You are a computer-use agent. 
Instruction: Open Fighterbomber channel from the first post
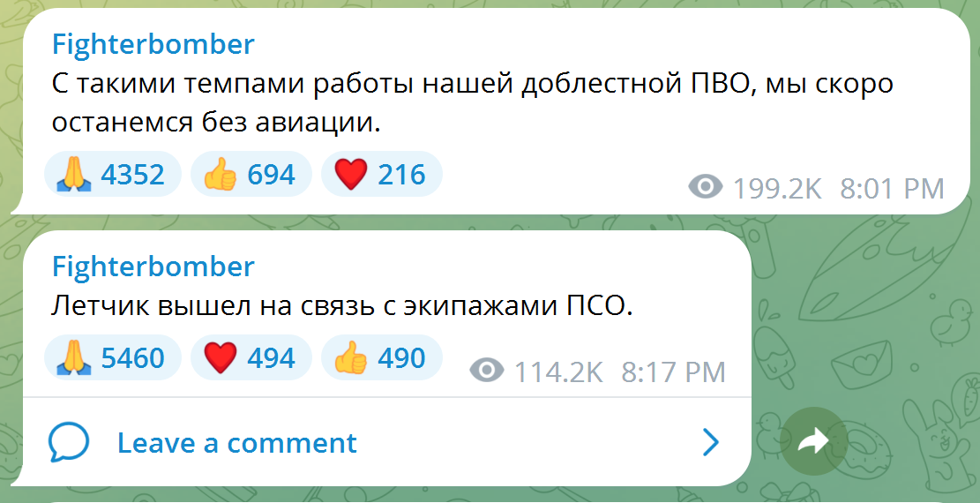(x=153, y=44)
